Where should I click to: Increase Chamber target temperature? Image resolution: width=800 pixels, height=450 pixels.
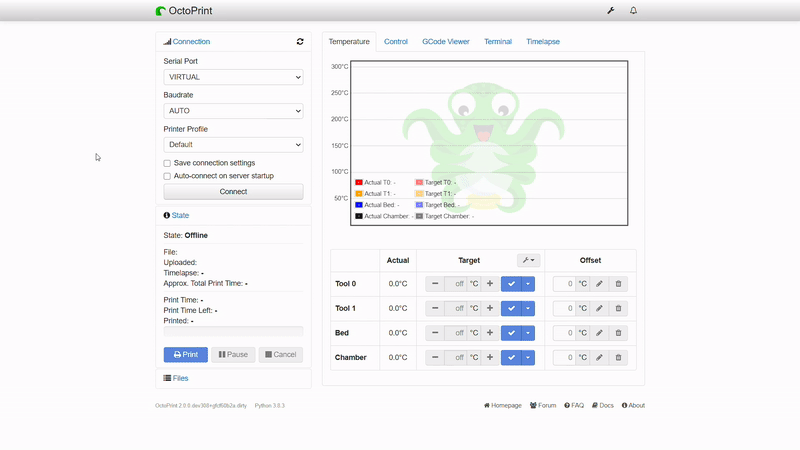[490, 357]
